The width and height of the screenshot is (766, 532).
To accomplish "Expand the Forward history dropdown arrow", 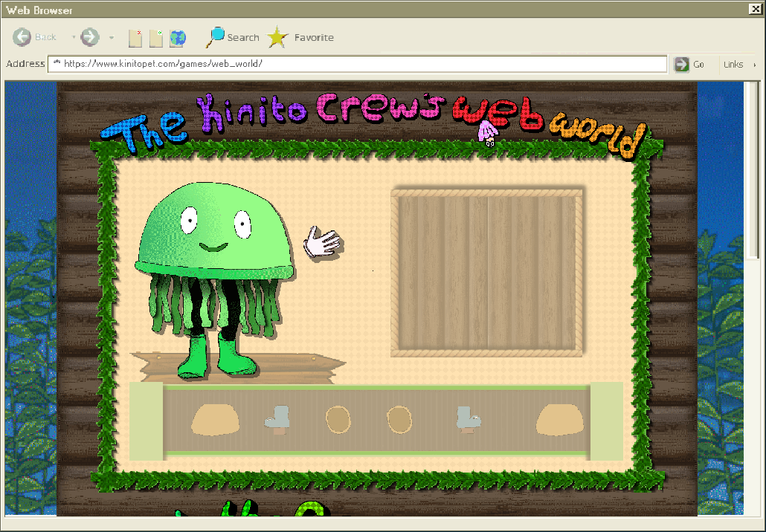I will 111,37.
